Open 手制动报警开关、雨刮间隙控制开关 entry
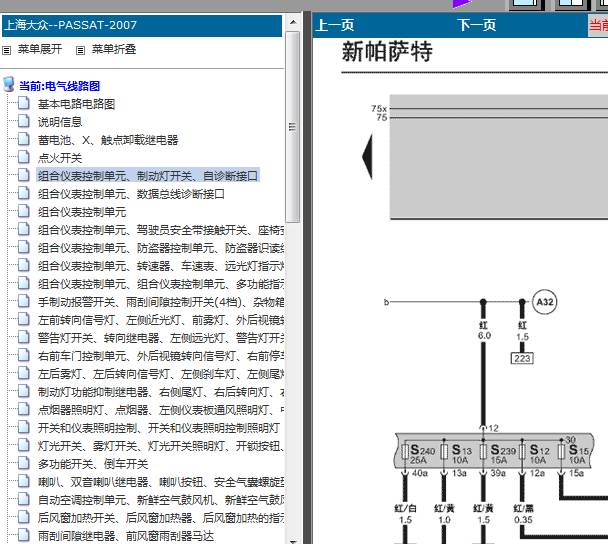The image size is (608, 544). click(161, 302)
